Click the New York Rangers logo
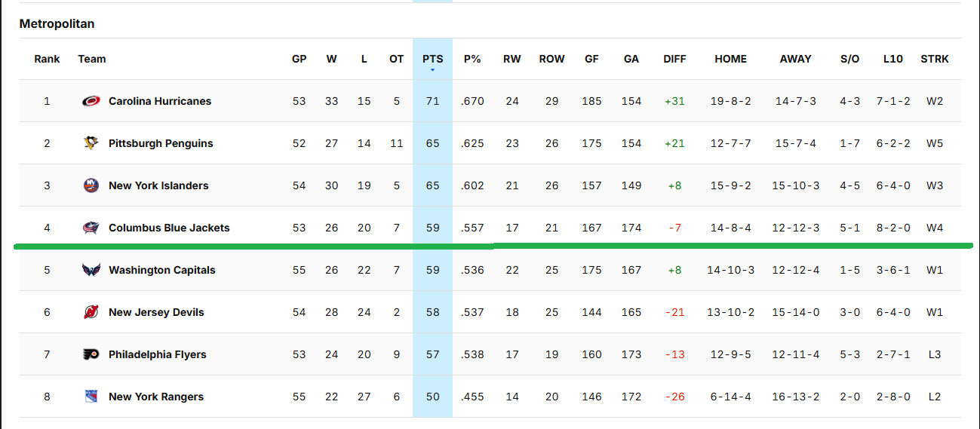 pyautogui.click(x=91, y=397)
